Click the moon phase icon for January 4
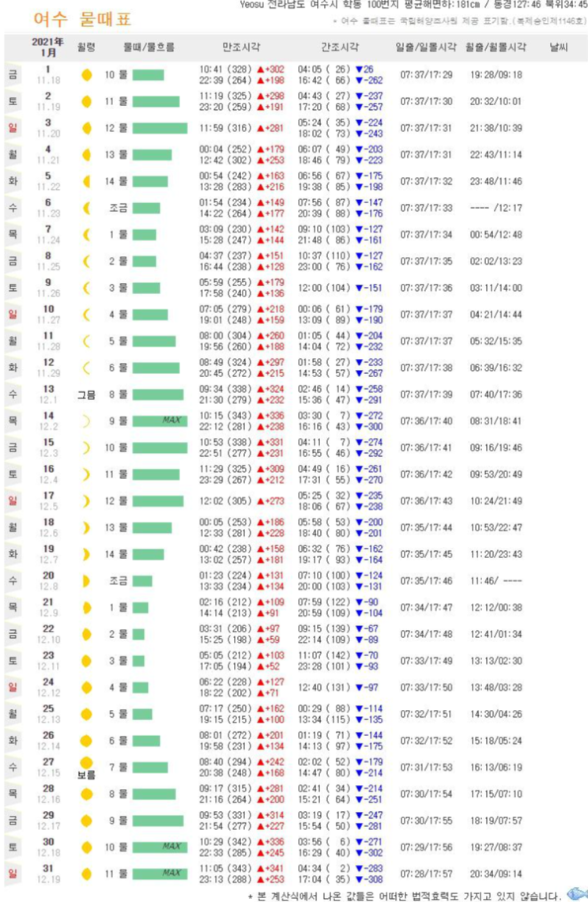This screenshot has height=902, width=588. 86,155
